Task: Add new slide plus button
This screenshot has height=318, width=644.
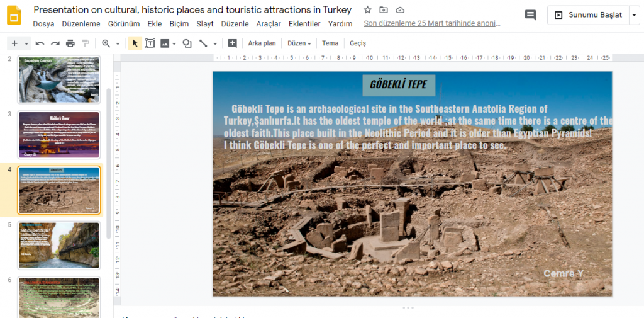Action: pyautogui.click(x=15, y=43)
